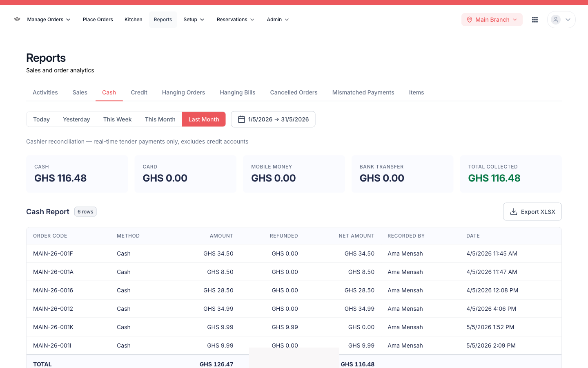Image resolution: width=588 pixels, height=368 pixels.
Task: Open the Mismatched Payments tab
Action: click(363, 92)
